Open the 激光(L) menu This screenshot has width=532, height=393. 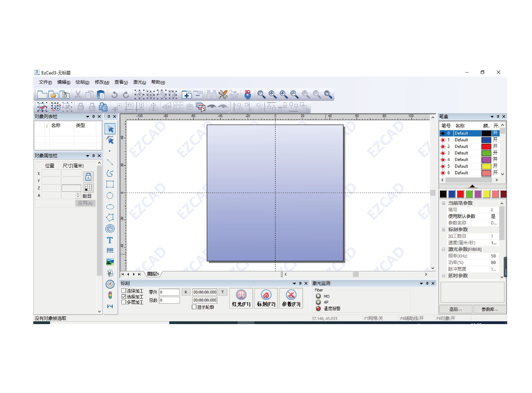click(x=139, y=82)
